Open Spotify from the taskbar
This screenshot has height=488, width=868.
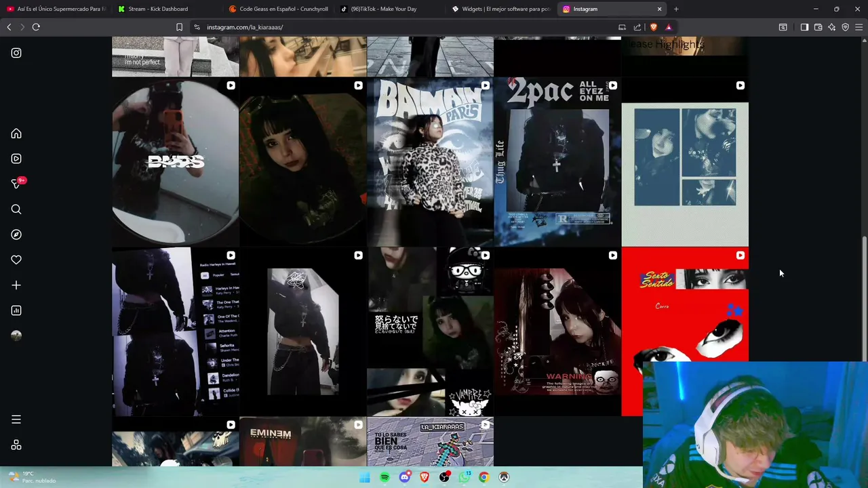pyautogui.click(x=384, y=477)
